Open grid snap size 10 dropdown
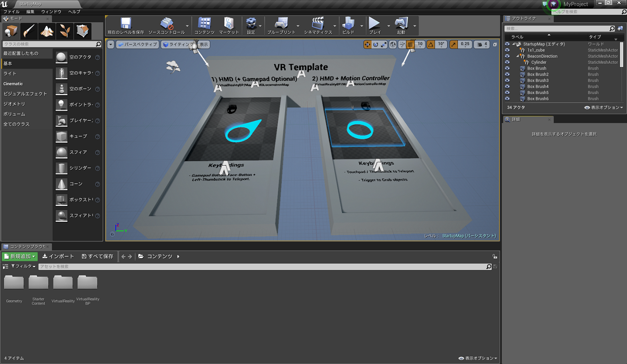The image size is (627, 364). [x=420, y=45]
